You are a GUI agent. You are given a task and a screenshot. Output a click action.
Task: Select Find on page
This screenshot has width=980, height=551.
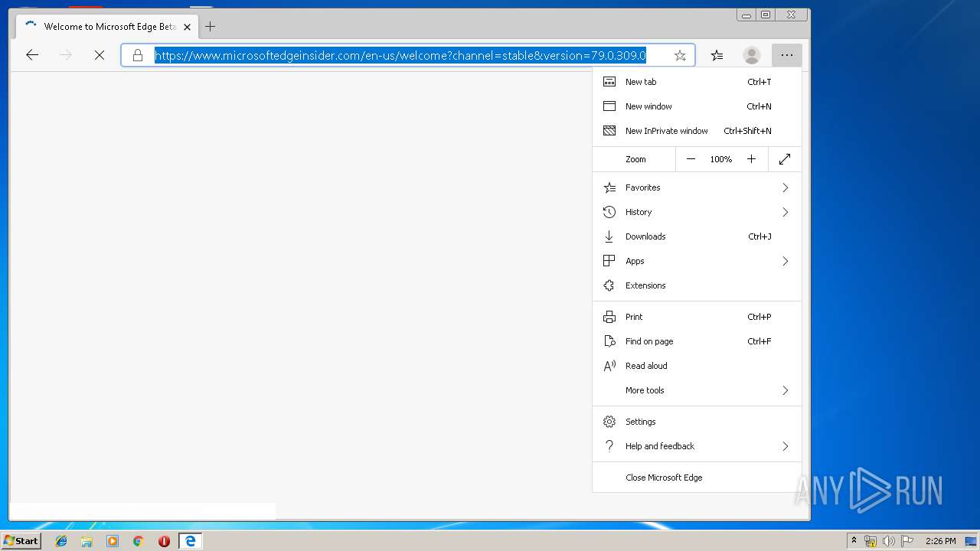point(697,341)
